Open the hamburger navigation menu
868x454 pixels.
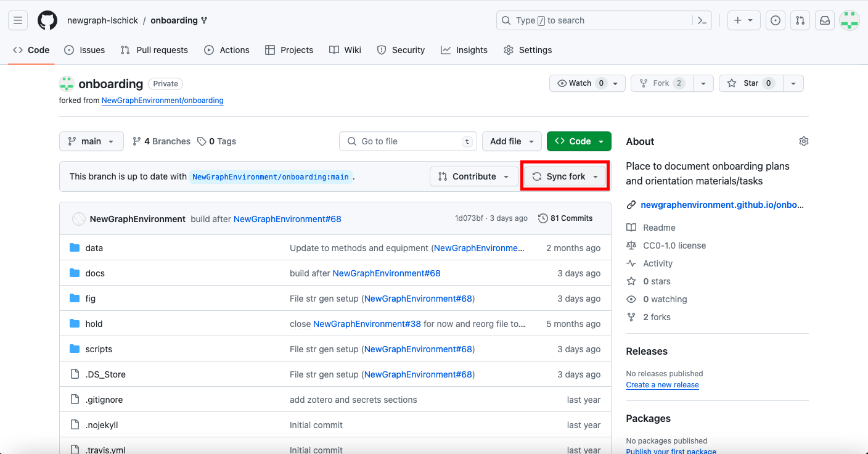click(x=18, y=20)
